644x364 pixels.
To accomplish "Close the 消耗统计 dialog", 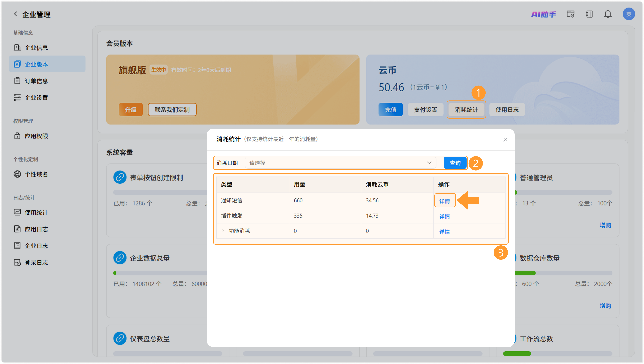I will pyautogui.click(x=505, y=140).
